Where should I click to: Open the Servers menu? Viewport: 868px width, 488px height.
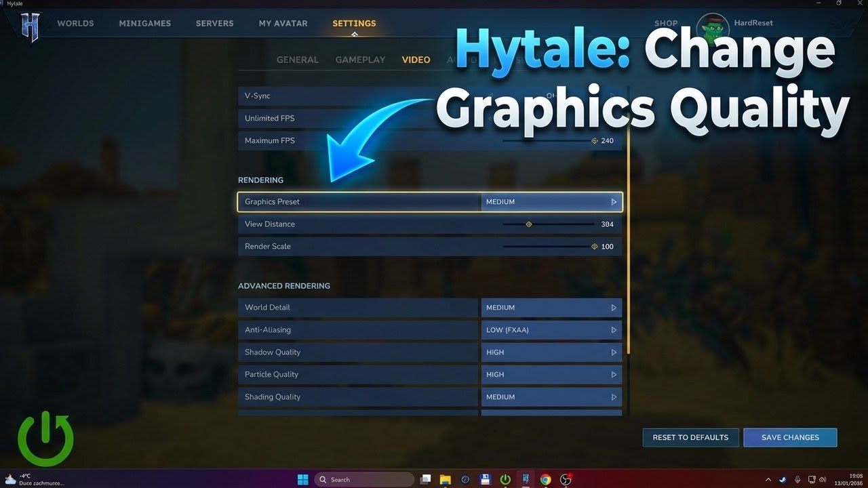coord(214,24)
